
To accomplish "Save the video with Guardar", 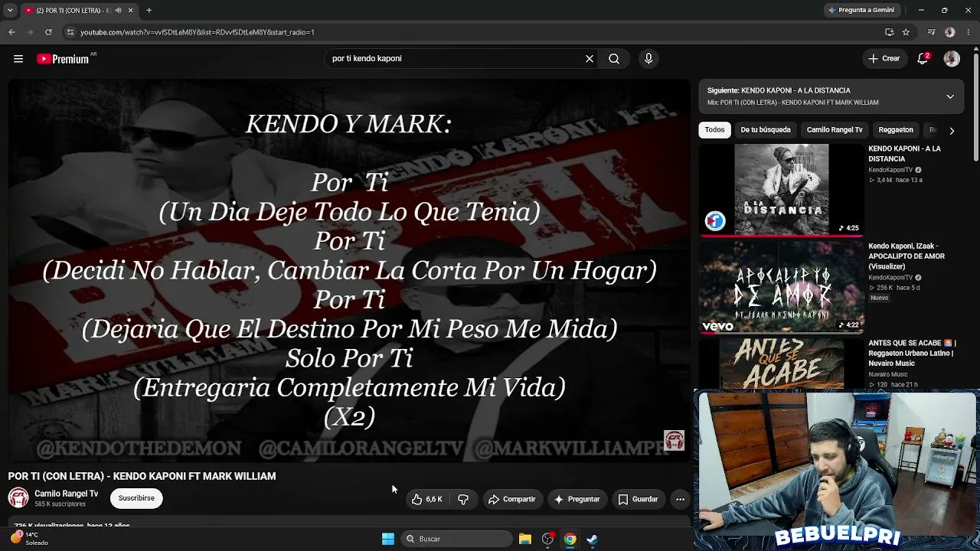I will (x=638, y=499).
